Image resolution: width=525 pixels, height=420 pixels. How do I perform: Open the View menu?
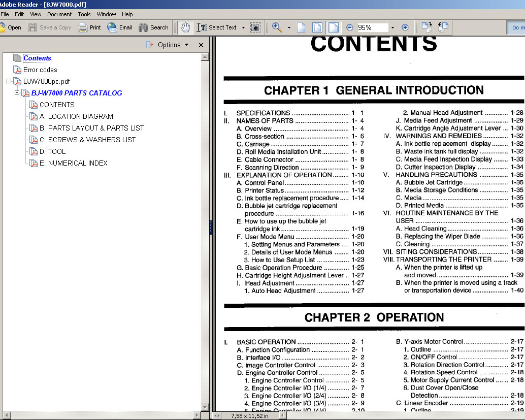36,14
